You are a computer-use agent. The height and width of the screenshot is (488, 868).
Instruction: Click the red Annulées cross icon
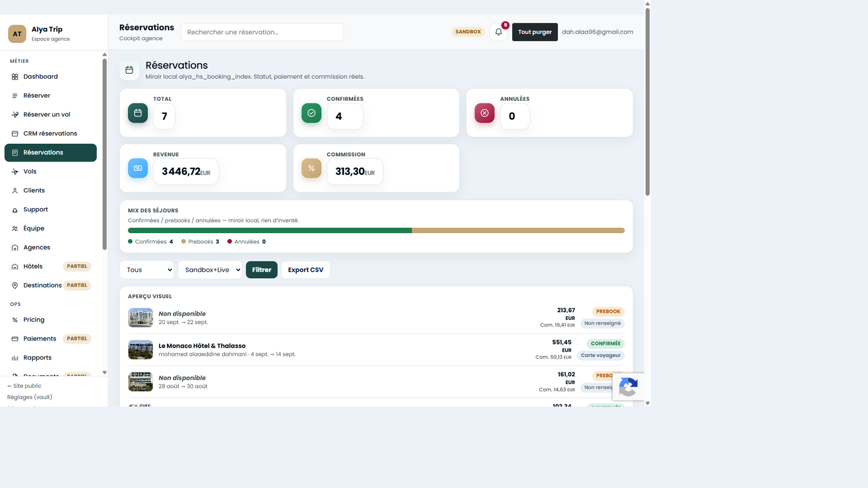(484, 113)
